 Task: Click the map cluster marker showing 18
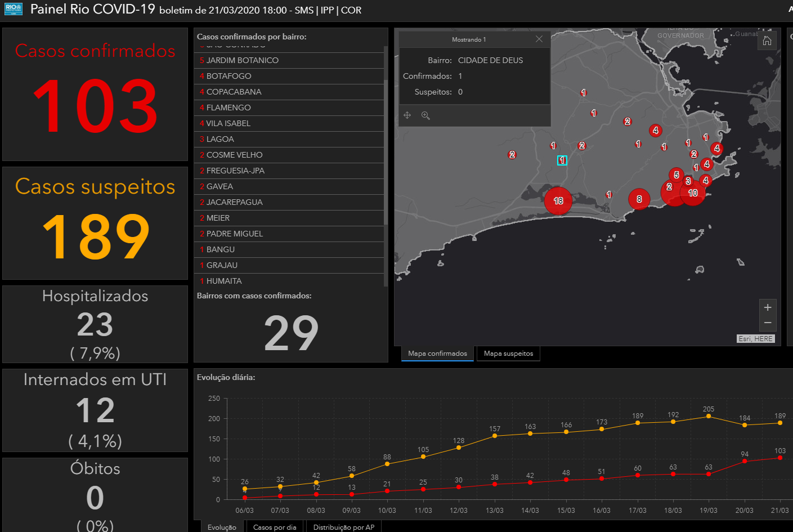558,201
